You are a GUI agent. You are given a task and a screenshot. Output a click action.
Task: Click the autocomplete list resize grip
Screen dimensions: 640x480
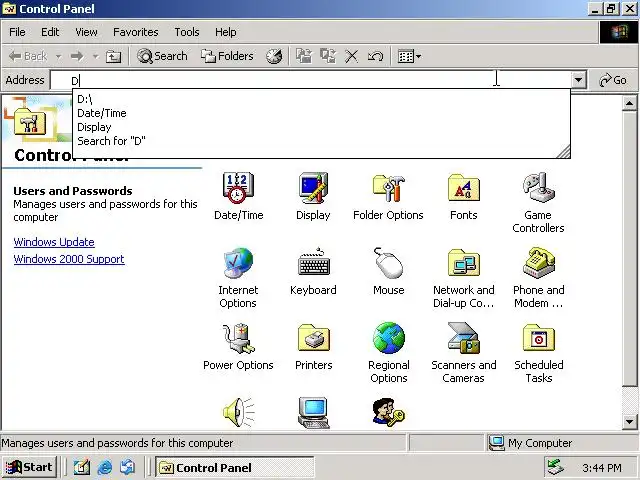[x=564, y=152]
